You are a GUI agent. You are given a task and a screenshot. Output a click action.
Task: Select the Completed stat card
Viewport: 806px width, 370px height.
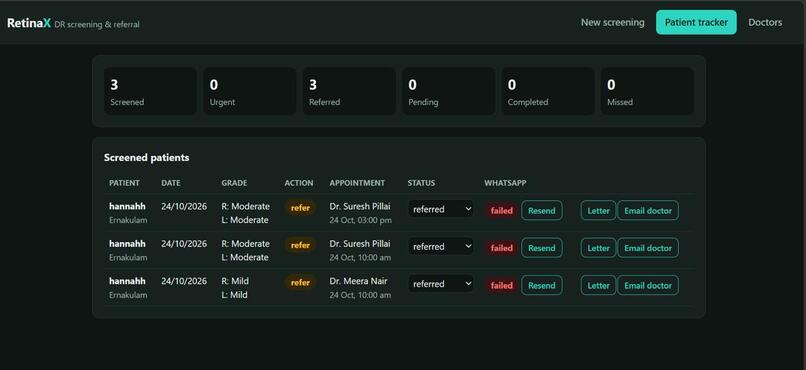coord(548,91)
